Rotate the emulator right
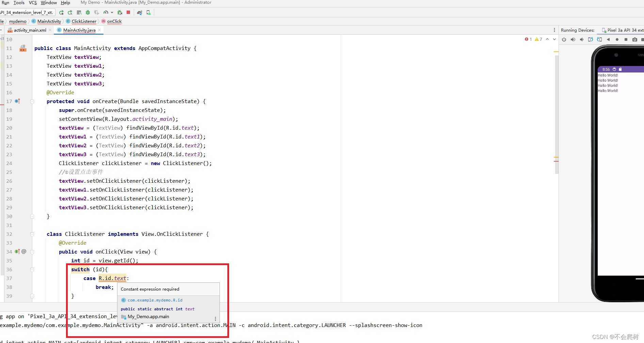 (599, 39)
